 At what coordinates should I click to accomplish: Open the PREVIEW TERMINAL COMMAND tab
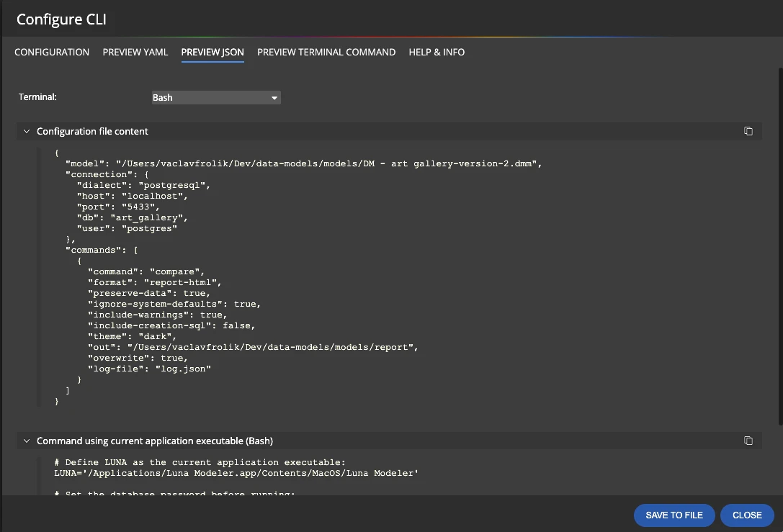tap(326, 52)
